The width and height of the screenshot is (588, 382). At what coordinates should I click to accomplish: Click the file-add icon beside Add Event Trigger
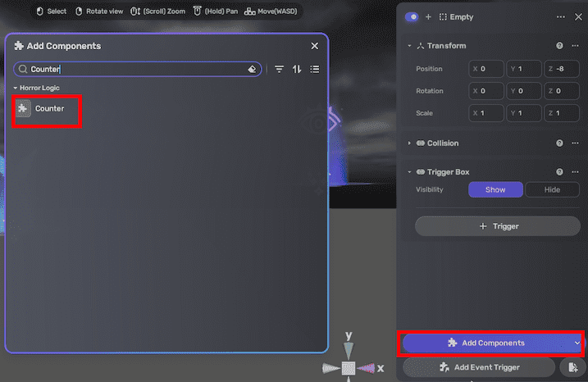tap(572, 367)
